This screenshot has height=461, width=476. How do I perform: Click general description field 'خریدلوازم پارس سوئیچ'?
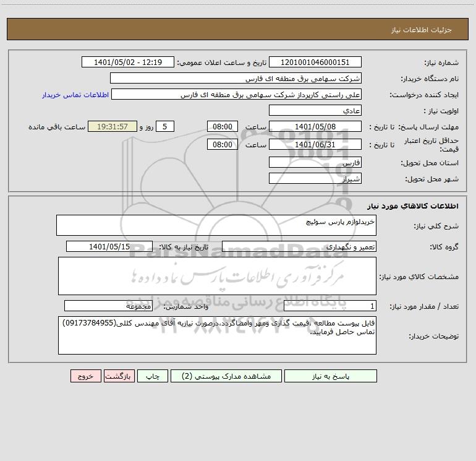(x=216, y=225)
